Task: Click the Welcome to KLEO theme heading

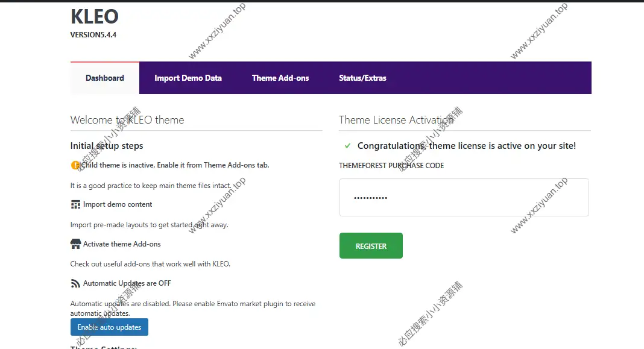Action: tap(127, 120)
